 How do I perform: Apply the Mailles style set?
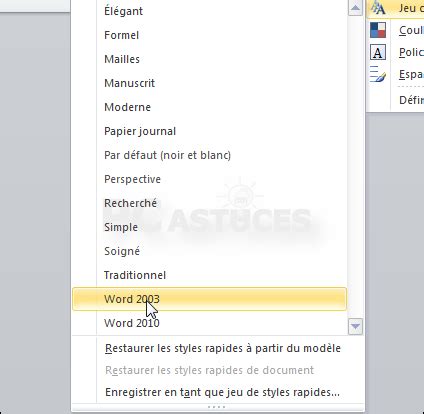[x=209, y=59]
